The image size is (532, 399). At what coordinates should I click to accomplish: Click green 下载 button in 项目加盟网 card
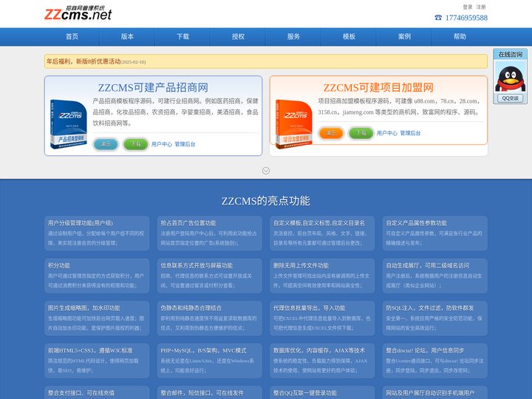(x=361, y=133)
